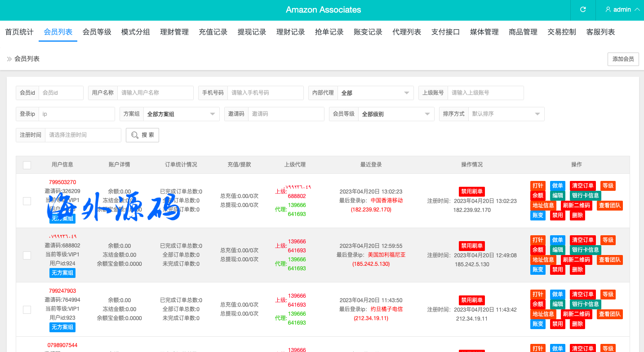Click the magnifier search button

[142, 135]
